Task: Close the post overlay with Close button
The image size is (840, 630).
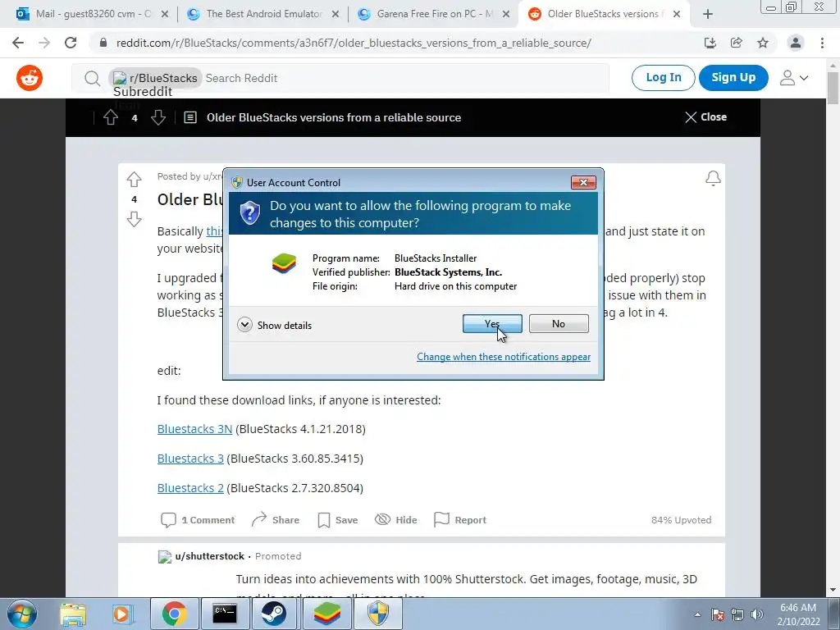Action: [x=705, y=116]
